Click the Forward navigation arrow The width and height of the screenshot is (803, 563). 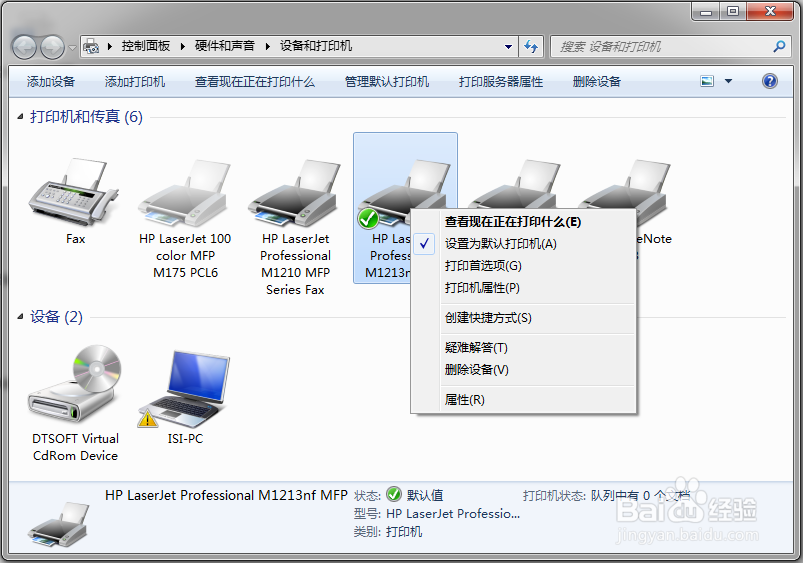pyautogui.click(x=52, y=48)
